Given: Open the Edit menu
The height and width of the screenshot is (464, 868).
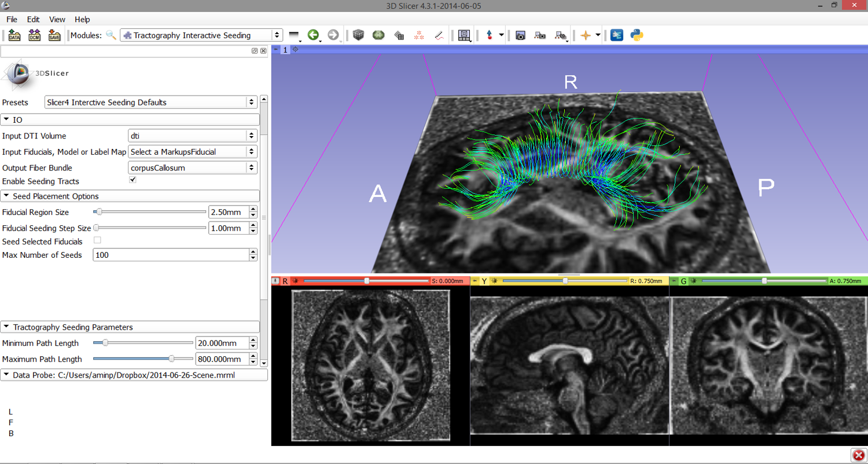Looking at the screenshot, I should click(33, 19).
